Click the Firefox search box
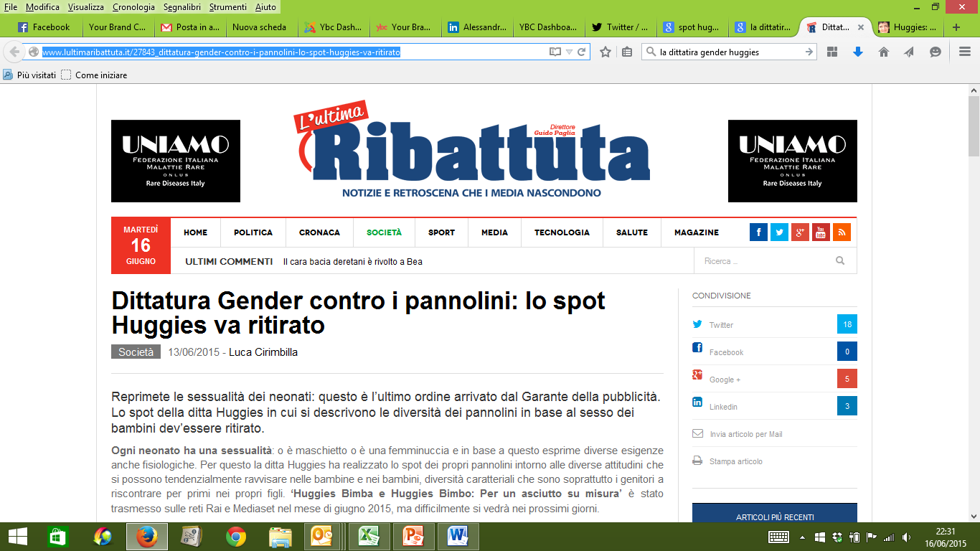The width and height of the screenshot is (980, 551). [x=730, y=52]
